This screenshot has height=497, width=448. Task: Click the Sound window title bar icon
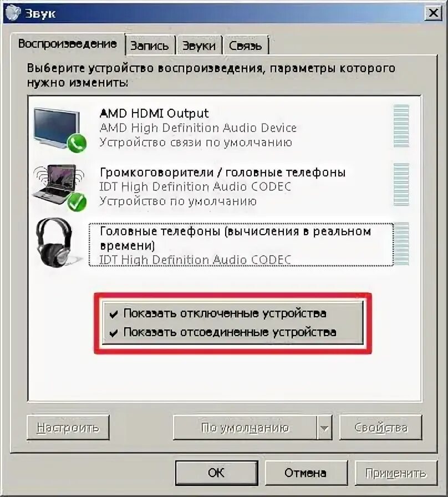coord(13,13)
